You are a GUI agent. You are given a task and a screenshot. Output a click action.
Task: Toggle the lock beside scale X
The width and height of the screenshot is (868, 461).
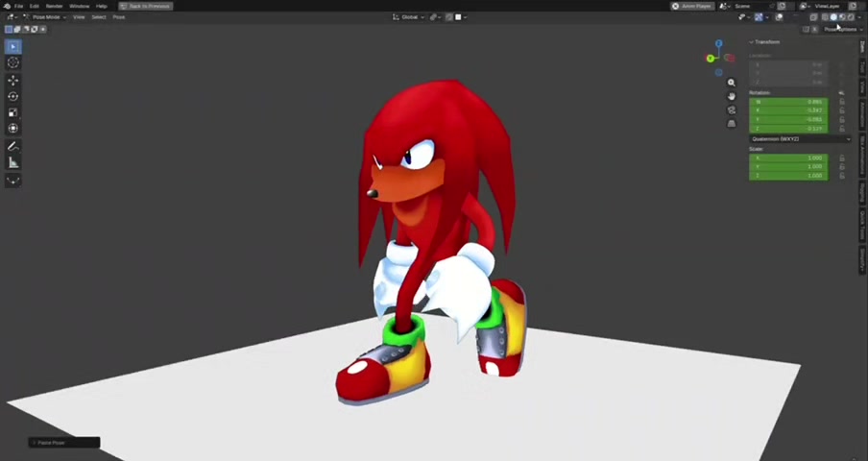[x=842, y=158]
